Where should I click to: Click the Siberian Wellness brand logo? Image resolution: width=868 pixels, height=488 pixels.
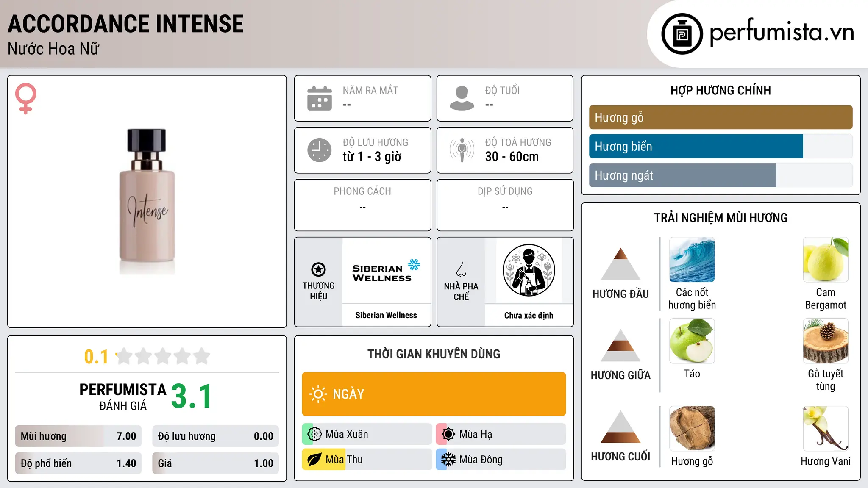click(386, 271)
